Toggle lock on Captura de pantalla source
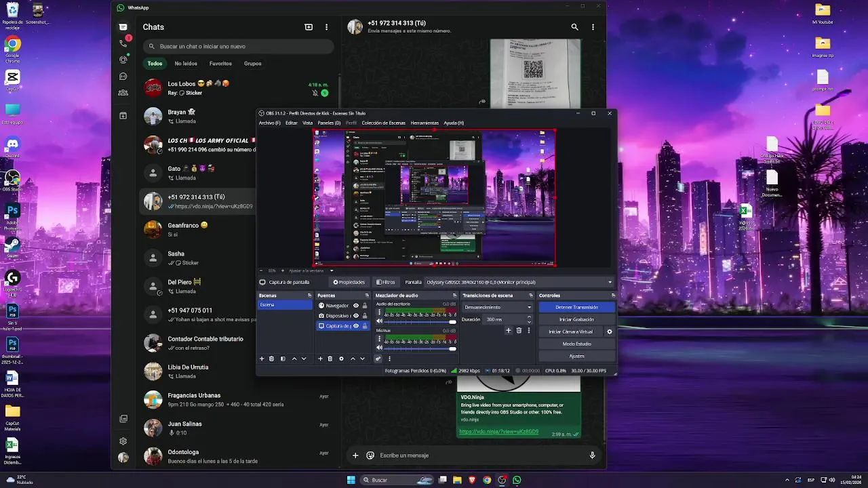Image resolution: width=868 pixels, height=488 pixels. click(x=365, y=326)
